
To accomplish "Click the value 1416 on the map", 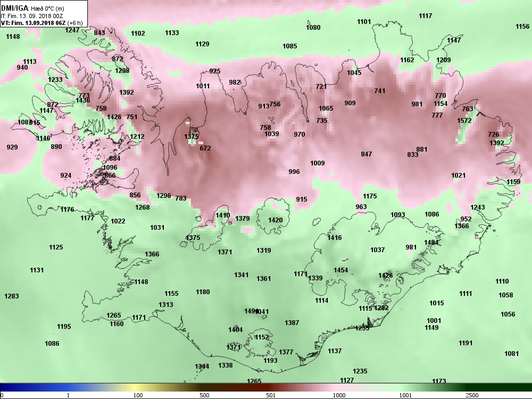I will [x=334, y=237].
